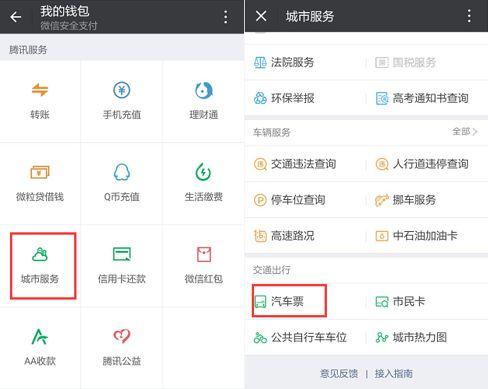488x389 pixels.
Task: Select the 环保举报 environmental report icon
Action: [260, 98]
